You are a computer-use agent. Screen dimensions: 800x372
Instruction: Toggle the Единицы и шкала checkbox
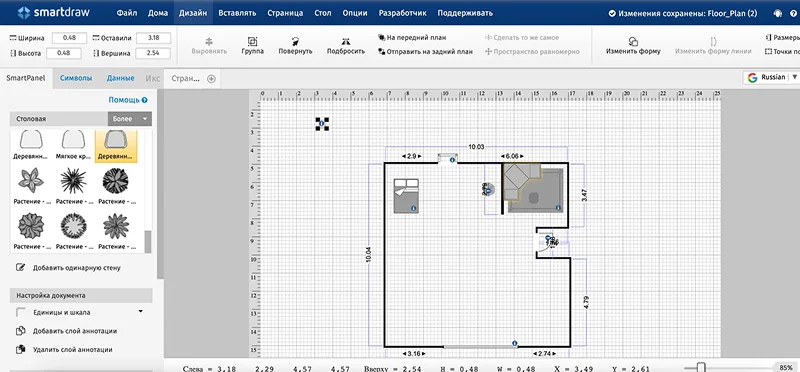tap(21, 312)
